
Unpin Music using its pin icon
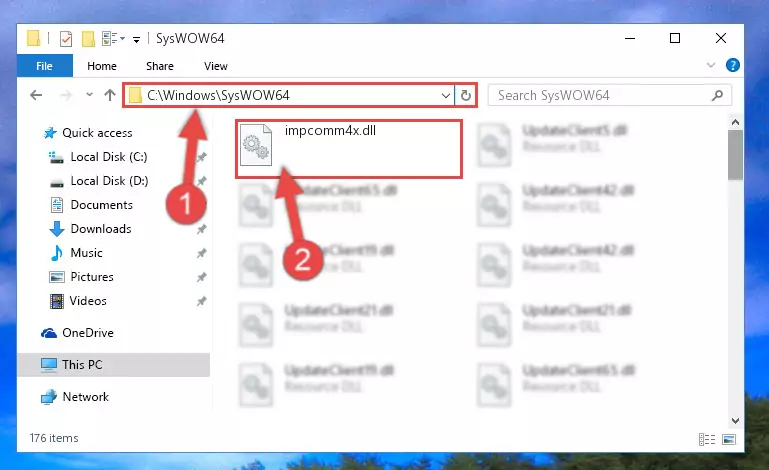pos(202,253)
